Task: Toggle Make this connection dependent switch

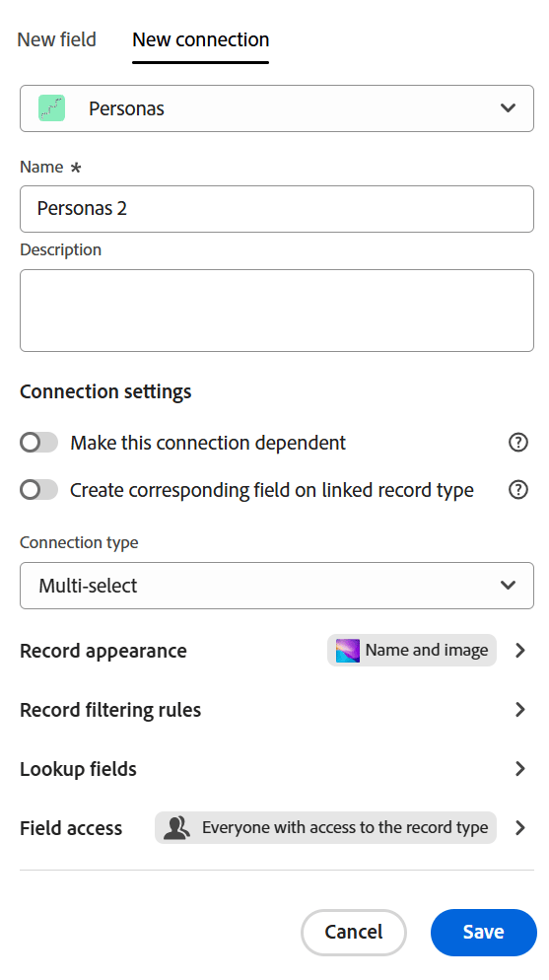Action: [38, 443]
